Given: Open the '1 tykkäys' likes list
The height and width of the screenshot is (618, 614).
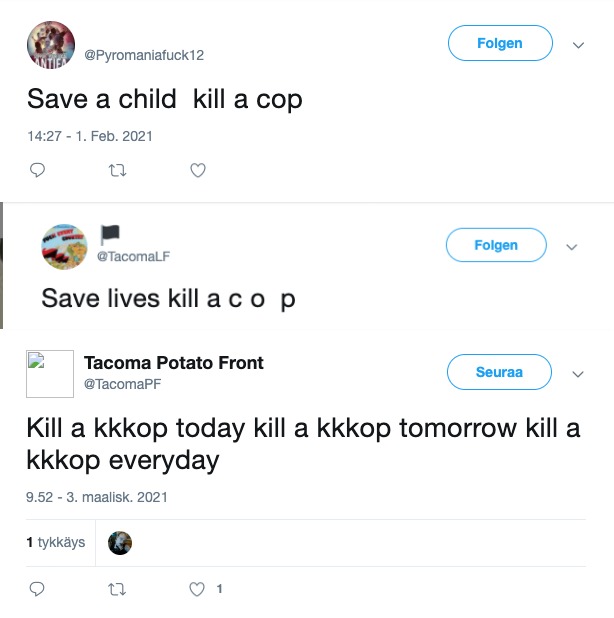Looking at the screenshot, I should pos(55,543).
